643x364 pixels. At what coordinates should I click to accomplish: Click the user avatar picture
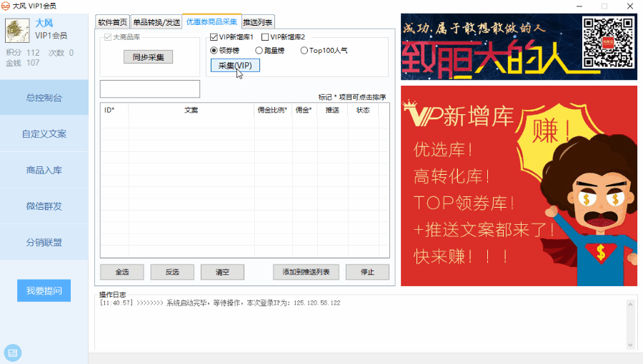[x=17, y=30]
